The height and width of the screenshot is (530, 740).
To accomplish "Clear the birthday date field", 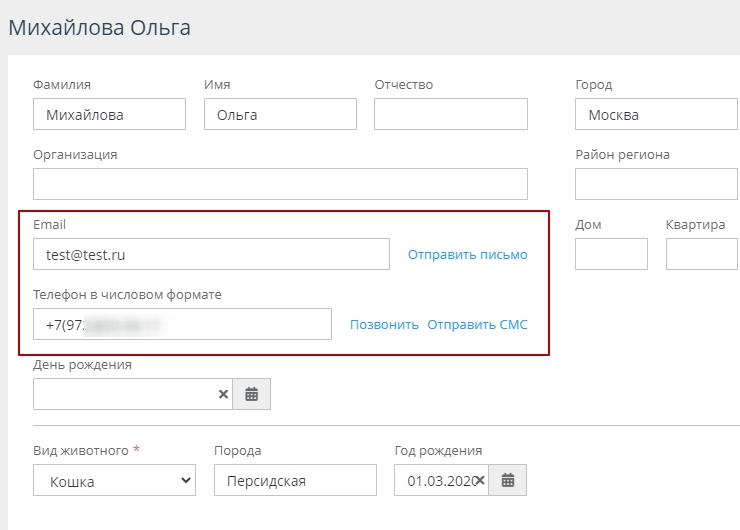I will 223,394.
